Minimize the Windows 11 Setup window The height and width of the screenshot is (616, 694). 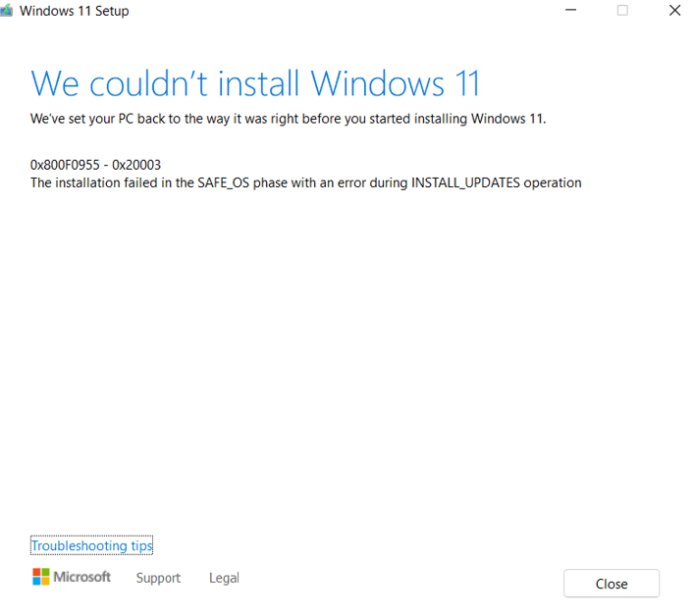(571, 10)
